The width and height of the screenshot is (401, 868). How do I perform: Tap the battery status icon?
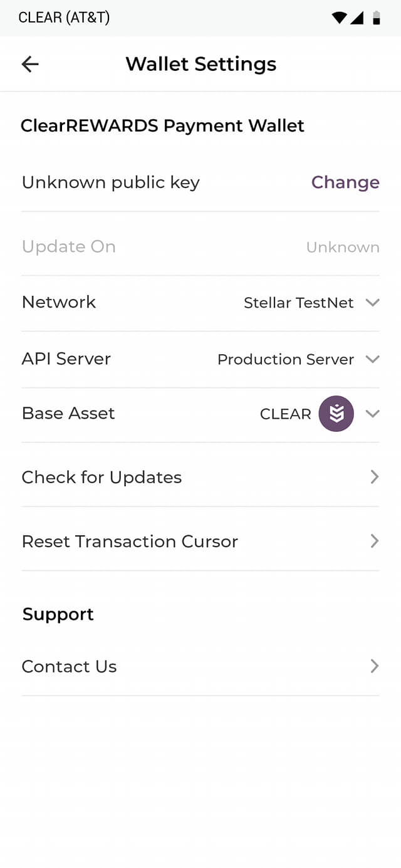[x=377, y=18]
